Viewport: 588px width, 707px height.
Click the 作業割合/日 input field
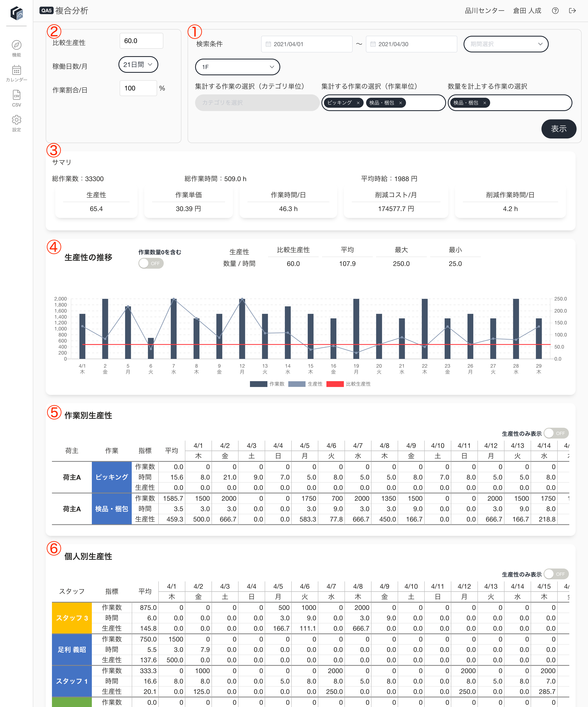tap(138, 88)
